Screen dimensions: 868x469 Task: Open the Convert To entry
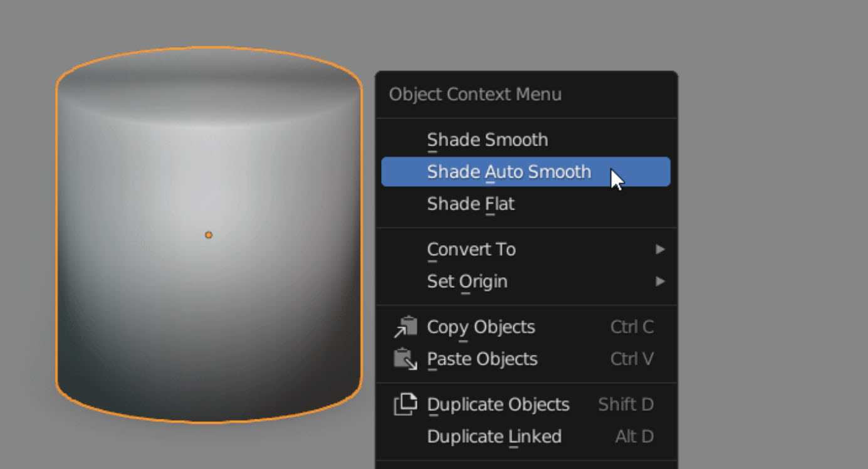click(x=471, y=250)
